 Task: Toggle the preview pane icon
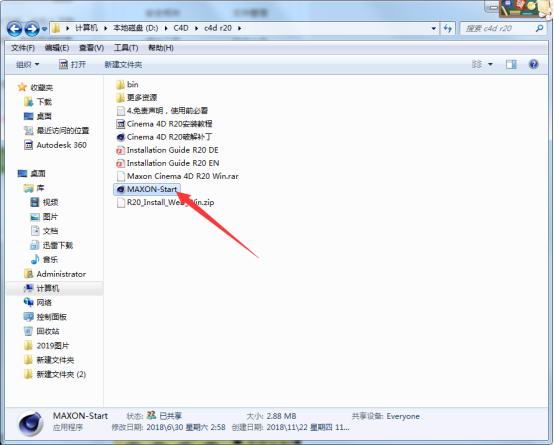(511, 64)
